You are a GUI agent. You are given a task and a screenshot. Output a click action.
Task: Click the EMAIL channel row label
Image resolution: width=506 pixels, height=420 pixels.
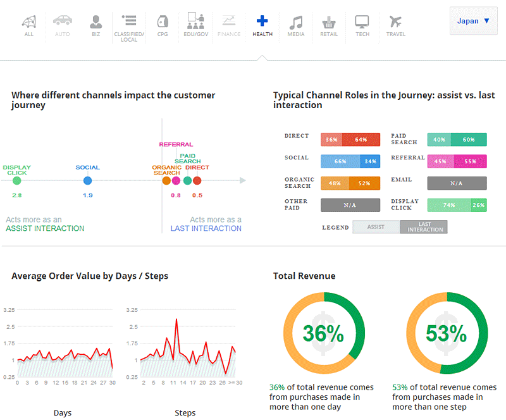[x=402, y=180]
